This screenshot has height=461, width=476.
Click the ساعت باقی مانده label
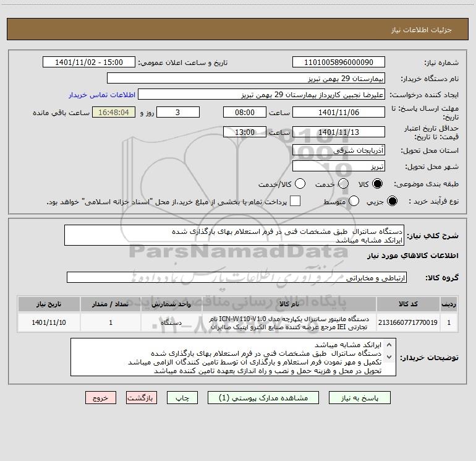click(x=61, y=113)
